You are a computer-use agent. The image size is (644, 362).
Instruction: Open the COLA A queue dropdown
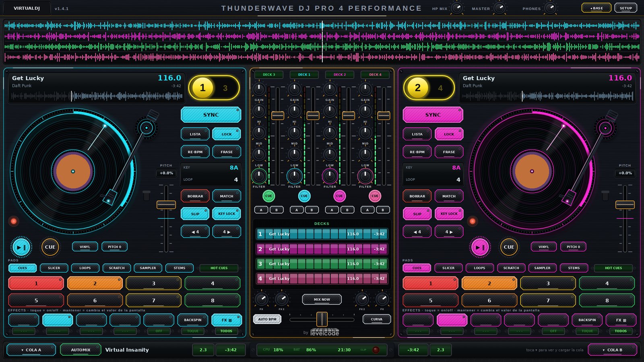(x=31, y=350)
